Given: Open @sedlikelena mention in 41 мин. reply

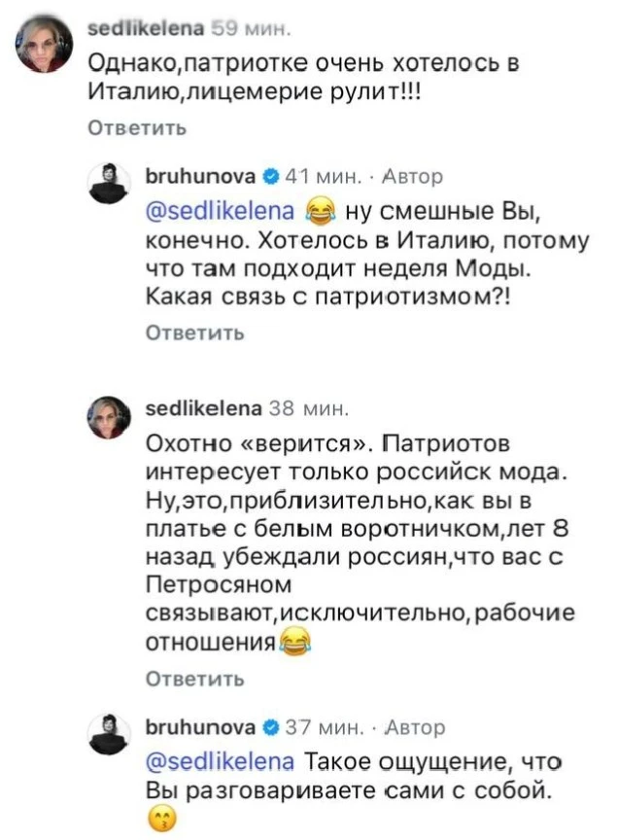Looking at the screenshot, I should [221, 212].
